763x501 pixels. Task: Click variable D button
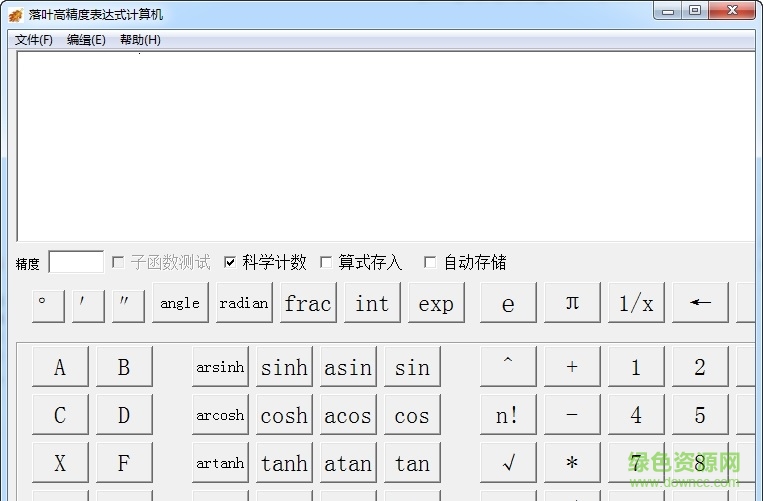124,414
